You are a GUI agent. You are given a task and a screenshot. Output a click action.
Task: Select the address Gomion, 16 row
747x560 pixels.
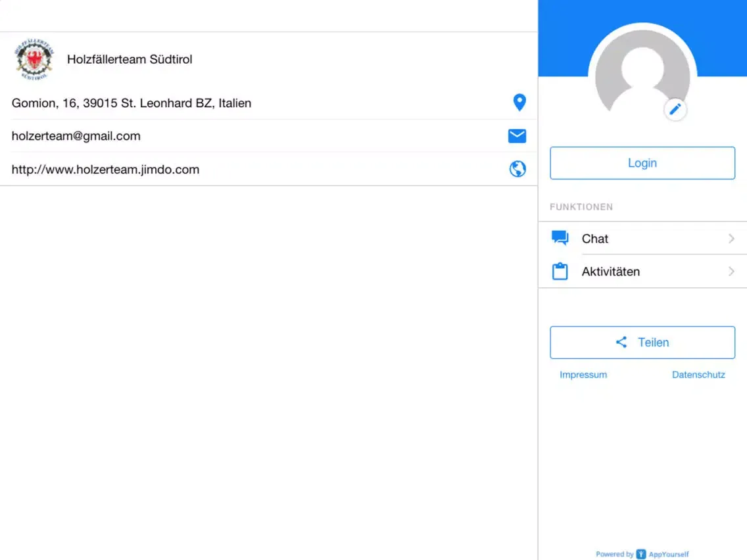click(269, 103)
